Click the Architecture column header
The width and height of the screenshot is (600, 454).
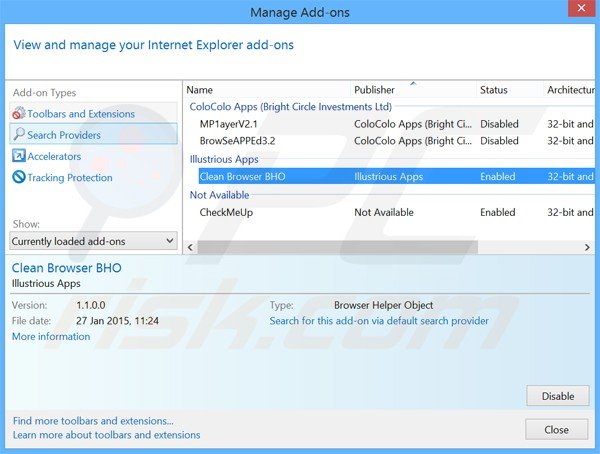[570, 90]
